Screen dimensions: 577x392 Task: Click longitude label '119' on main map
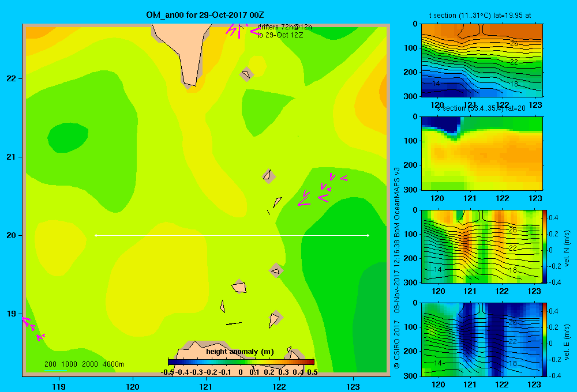(x=59, y=386)
